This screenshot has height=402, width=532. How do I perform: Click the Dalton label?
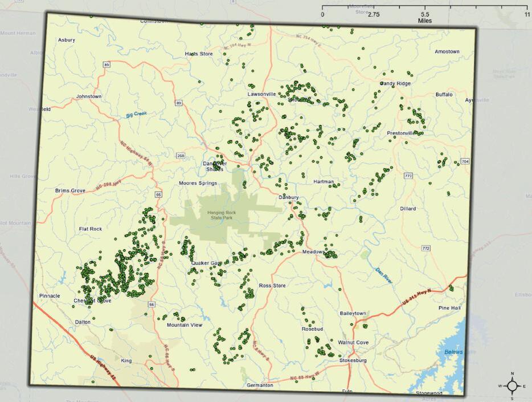[83, 322]
